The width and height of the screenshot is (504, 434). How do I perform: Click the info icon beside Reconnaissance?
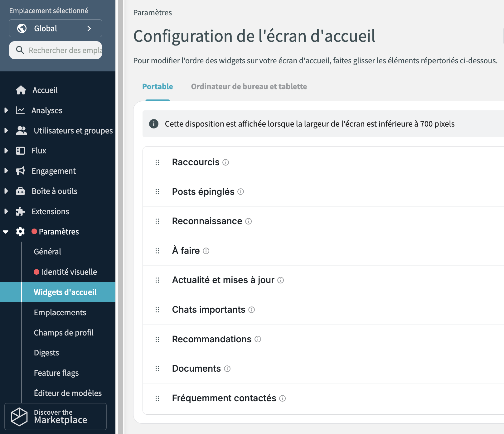click(249, 221)
